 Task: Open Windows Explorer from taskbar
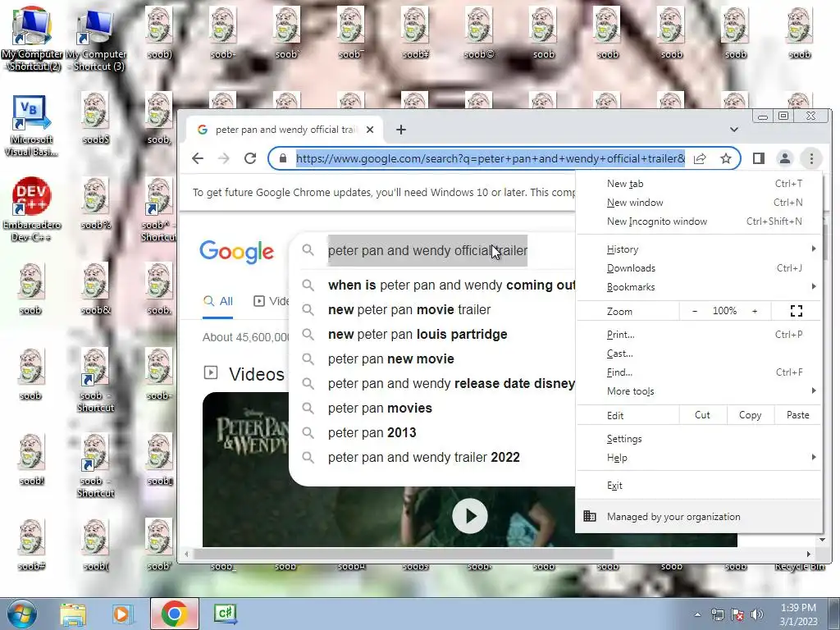pyautogui.click(x=73, y=614)
